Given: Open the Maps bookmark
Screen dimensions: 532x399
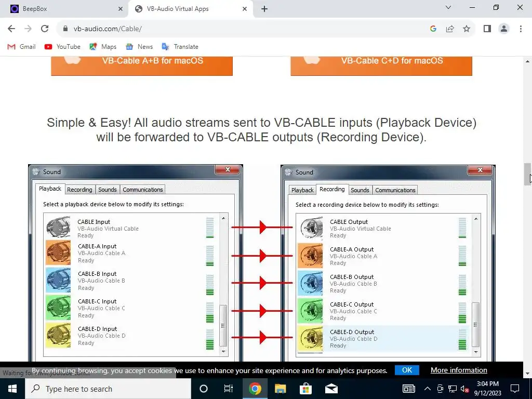Looking at the screenshot, I should tap(103, 46).
